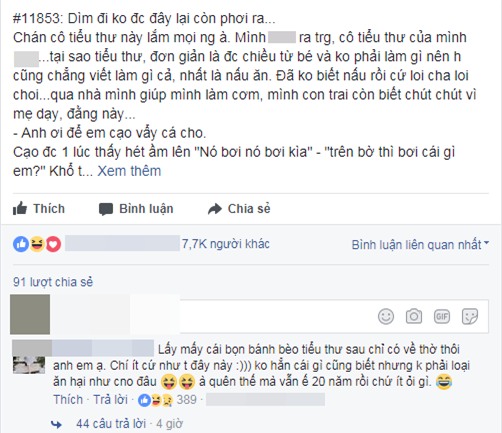Click inside the write comment input field
The image size is (502, 433).
point(278,316)
